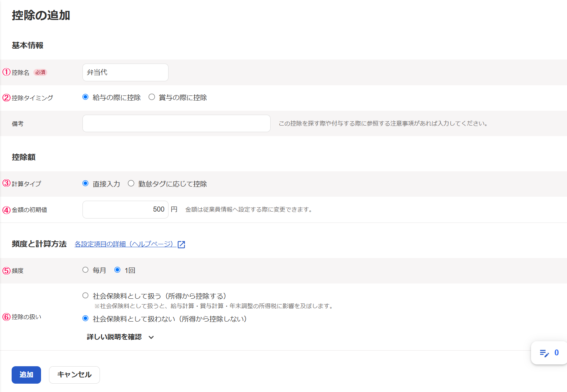Select 社会保険料として扱う（所得から控除する） option
Viewport: 567px width, 392px height.
pos(85,295)
